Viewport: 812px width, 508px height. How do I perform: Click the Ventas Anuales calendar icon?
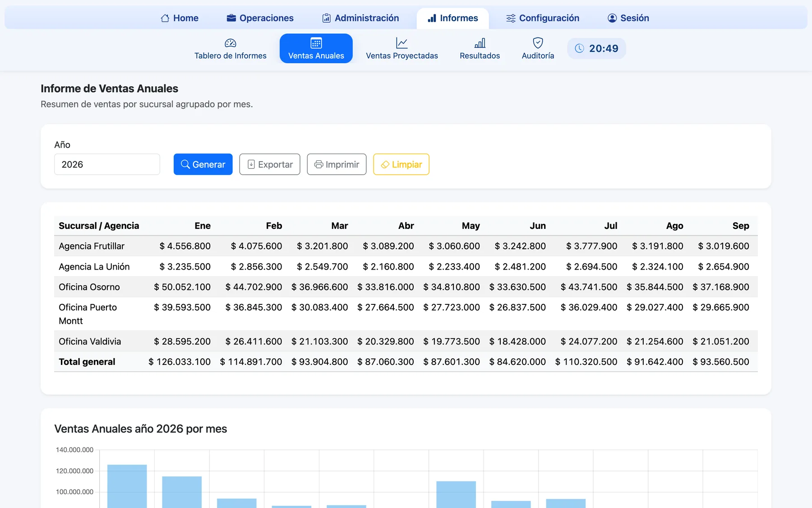(x=316, y=43)
